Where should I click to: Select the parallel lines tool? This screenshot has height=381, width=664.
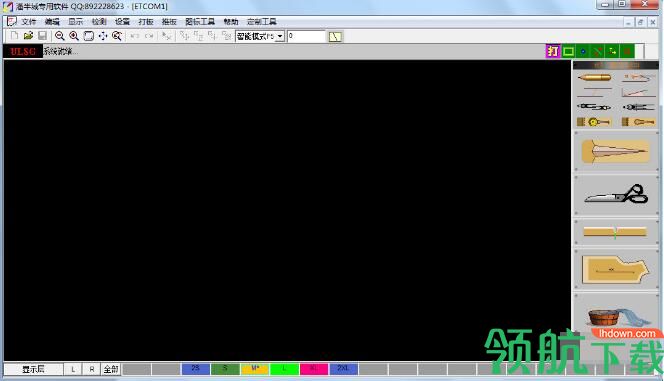point(594,92)
